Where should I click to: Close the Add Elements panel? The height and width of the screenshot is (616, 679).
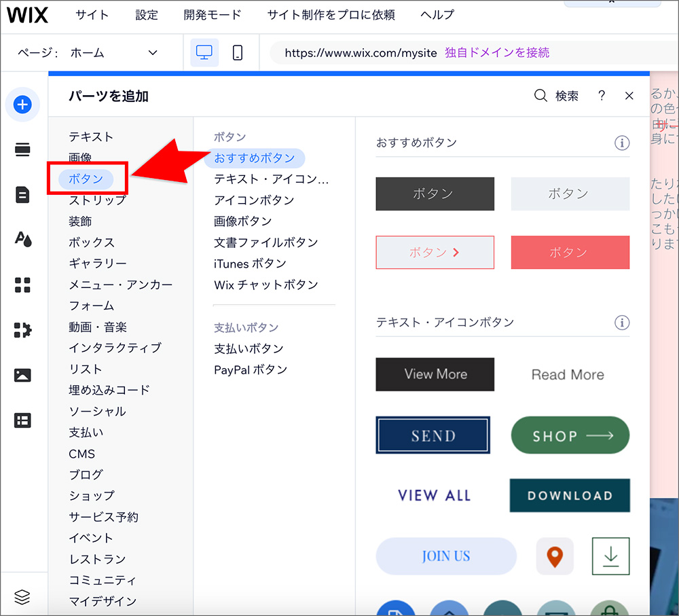pos(629,96)
